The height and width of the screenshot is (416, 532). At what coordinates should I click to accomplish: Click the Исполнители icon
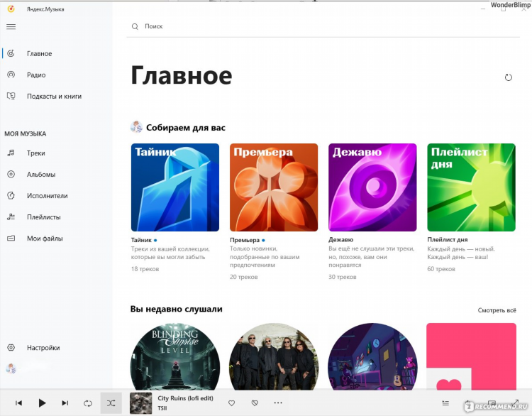click(x=11, y=196)
